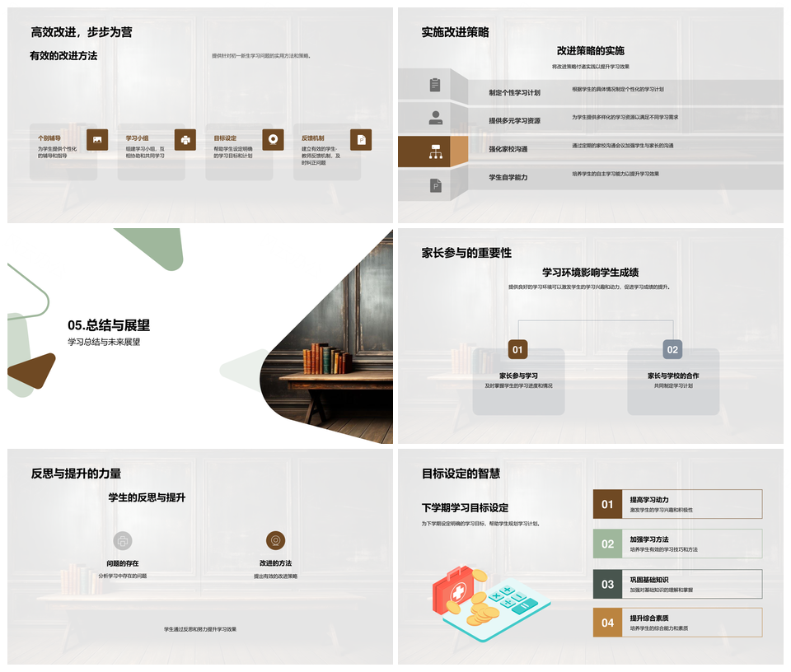Click the document icon beside 反馈机制
791x672 pixels.
click(361, 140)
